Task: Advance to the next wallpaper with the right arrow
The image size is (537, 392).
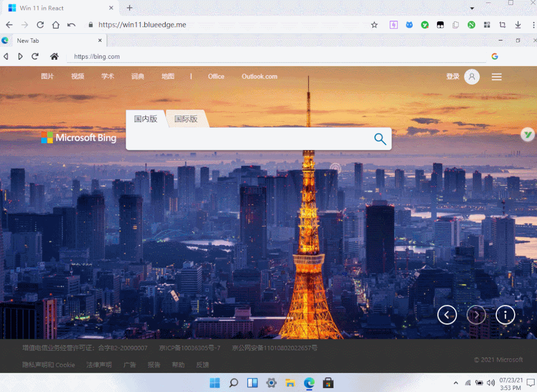Action: point(476,315)
